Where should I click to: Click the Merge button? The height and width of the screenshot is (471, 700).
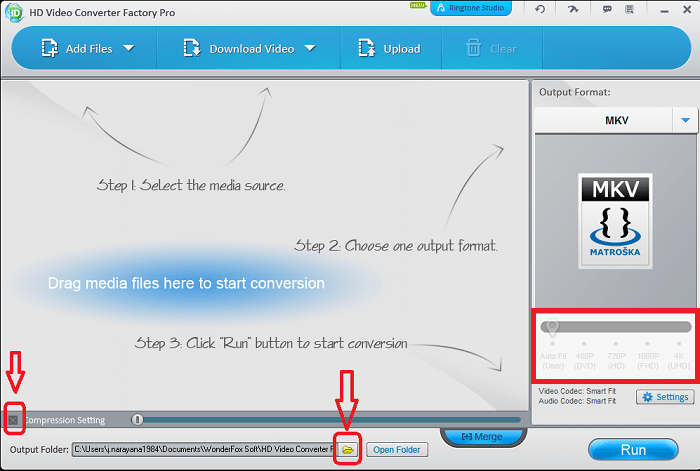point(483,436)
